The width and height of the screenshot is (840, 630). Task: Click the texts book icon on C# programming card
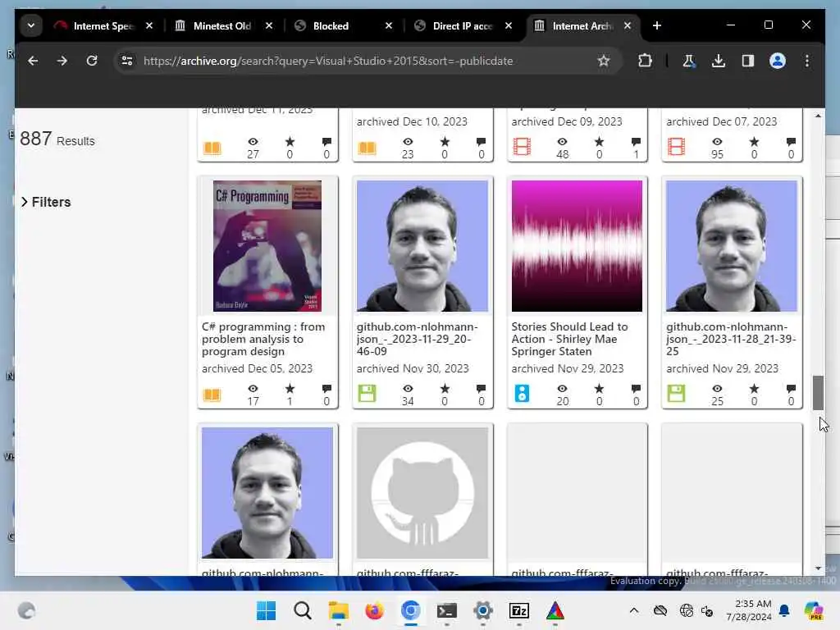click(212, 395)
